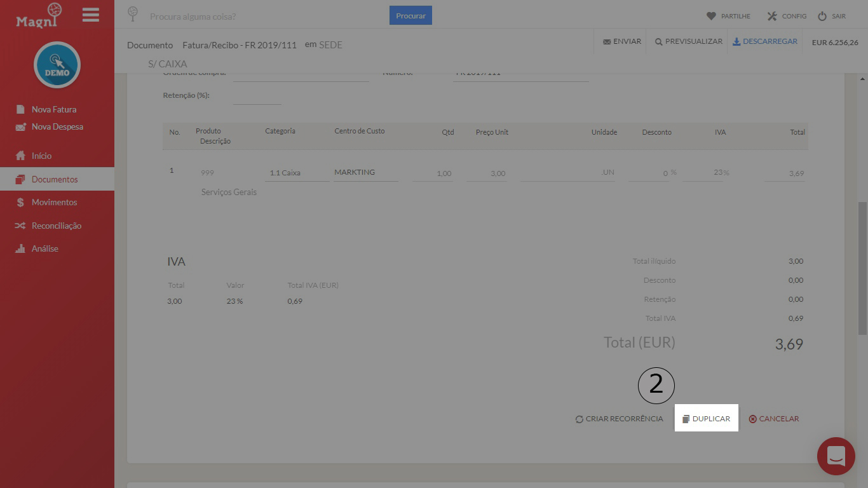Screen dimensions: 868x488
Task: Open the Magni hamburger menu
Action: point(91,15)
